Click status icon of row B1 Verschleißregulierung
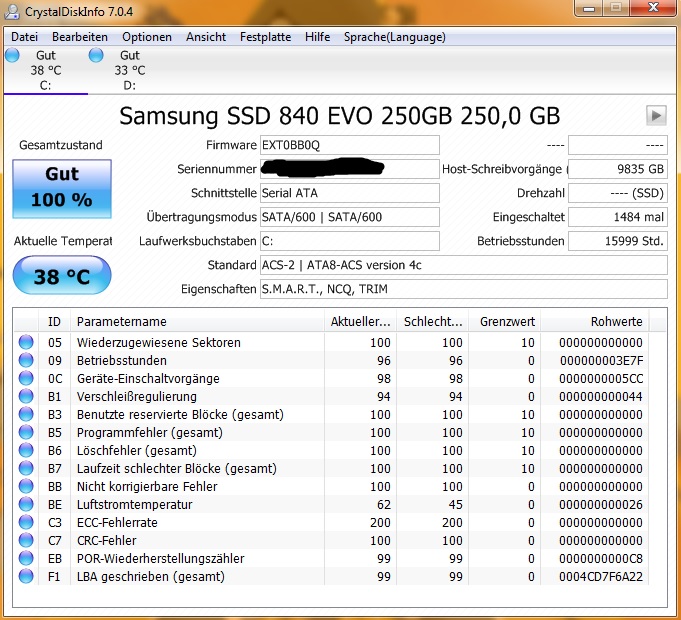This screenshot has height=620, width=681. pos(26,396)
